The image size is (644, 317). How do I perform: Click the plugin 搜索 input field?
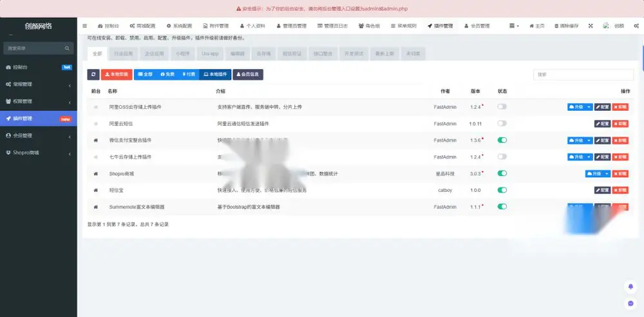point(583,75)
